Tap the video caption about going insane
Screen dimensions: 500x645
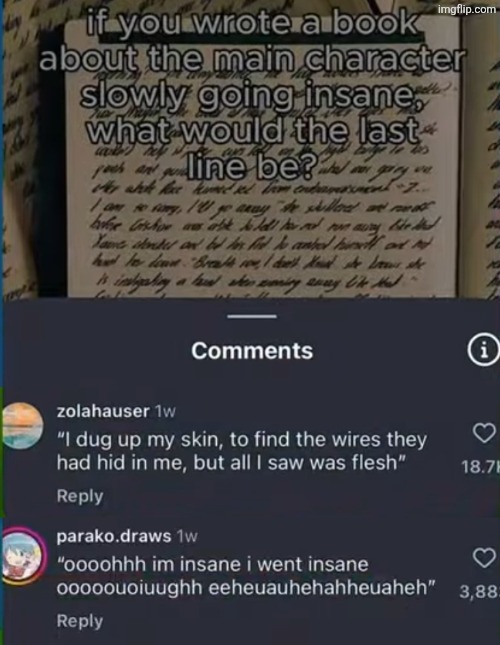point(252,96)
